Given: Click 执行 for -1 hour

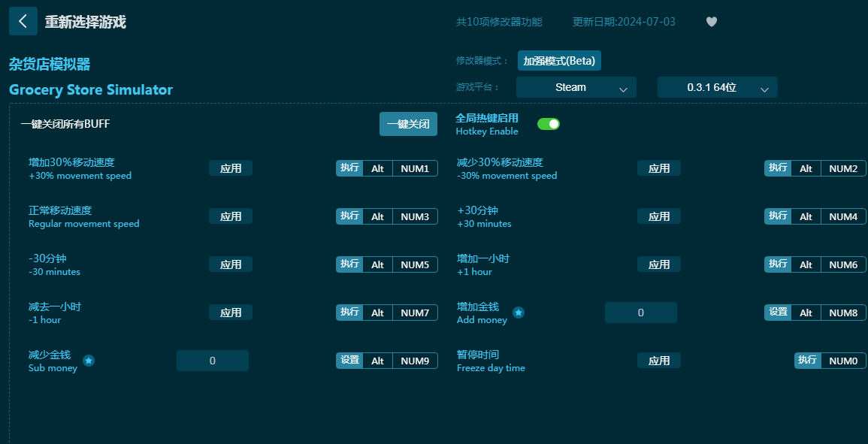Looking at the screenshot, I should pos(349,313).
